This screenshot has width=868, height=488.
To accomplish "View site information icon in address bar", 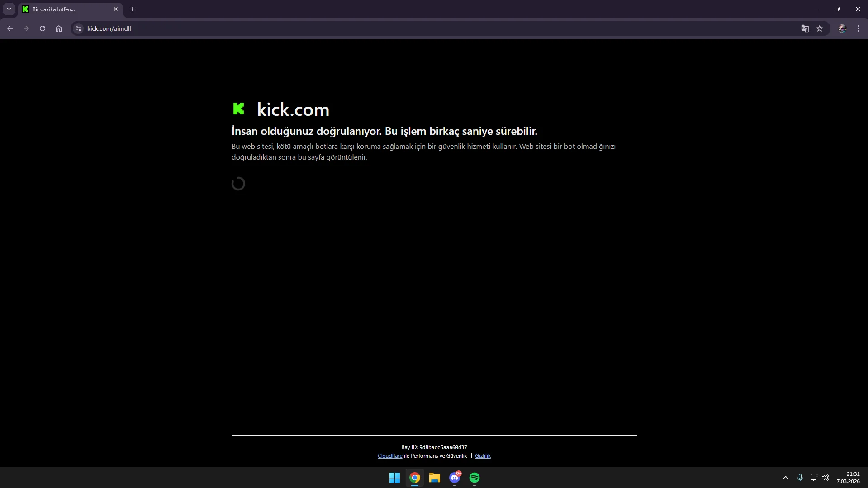I will tap(78, 28).
